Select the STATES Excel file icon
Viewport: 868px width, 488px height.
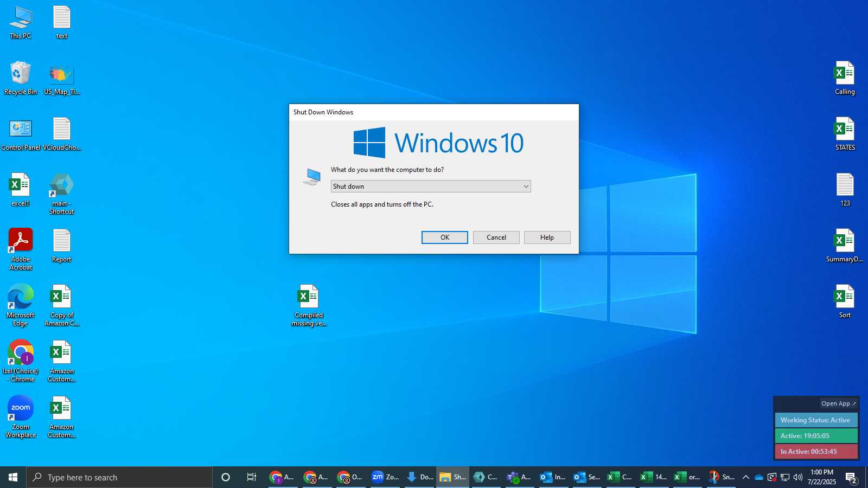click(845, 134)
